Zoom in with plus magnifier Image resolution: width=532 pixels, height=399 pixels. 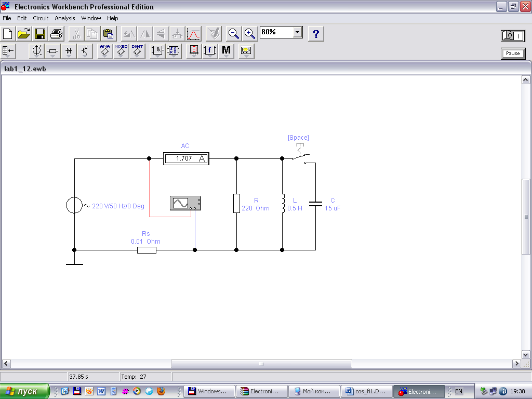[250, 34]
